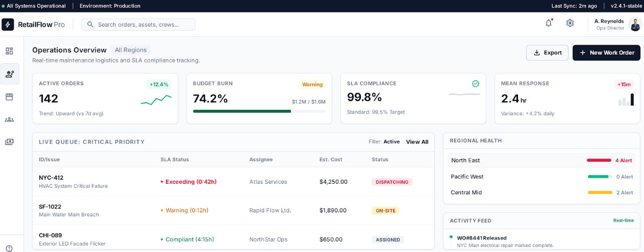Screen dimensions: 644x252
Task: Click the ON-SITE status badge
Action: (x=385, y=211)
